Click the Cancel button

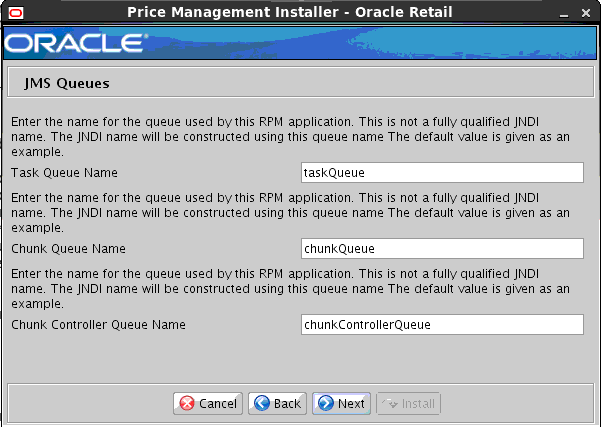[x=208, y=404]
